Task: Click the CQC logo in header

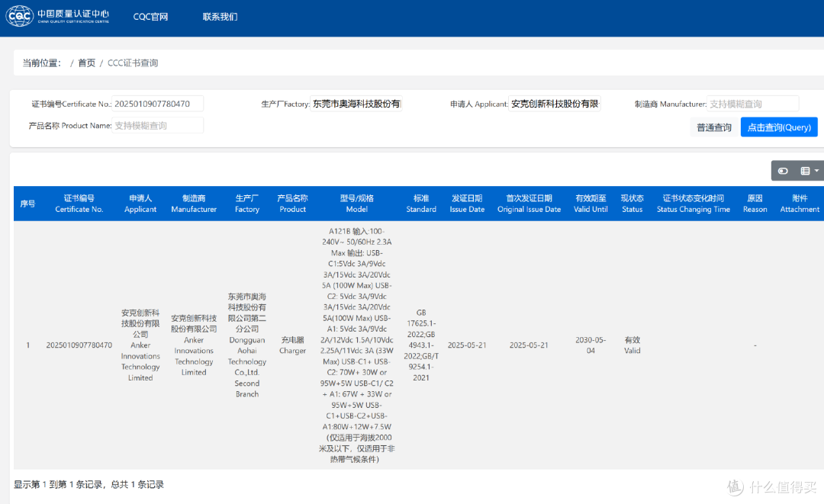Action: [x=58, y=16]
